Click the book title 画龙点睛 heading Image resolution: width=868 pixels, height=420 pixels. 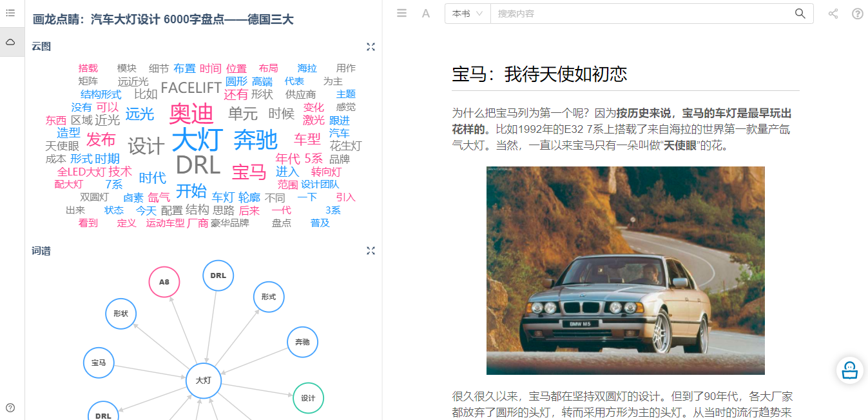(163, 19)
